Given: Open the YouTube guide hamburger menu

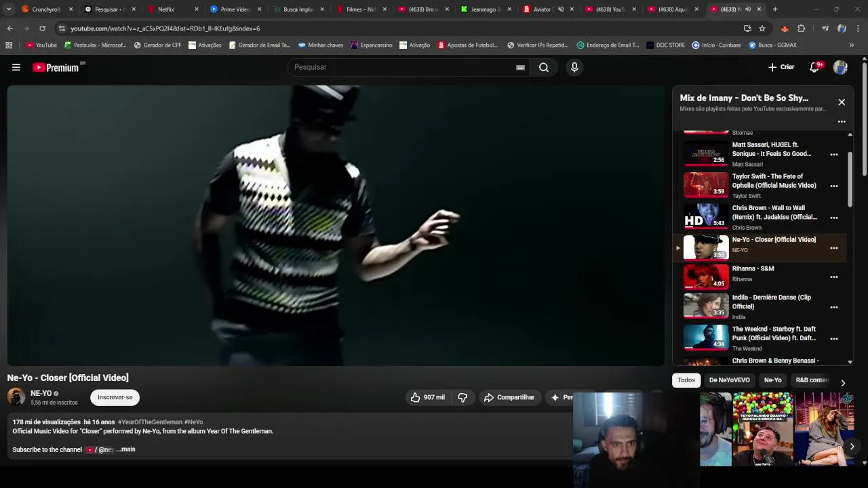Looking at the screenshot, I should (16, 67).
